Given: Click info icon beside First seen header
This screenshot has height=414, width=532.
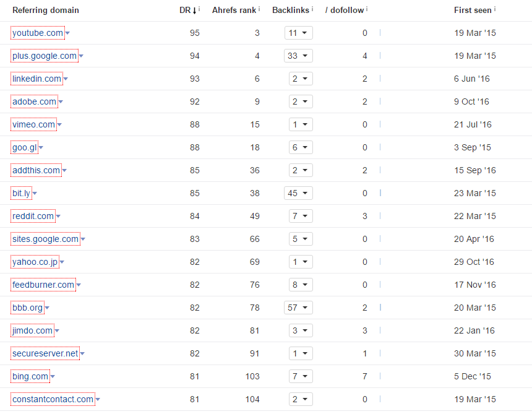Looking at the screenshot, I should coord(495,9).
